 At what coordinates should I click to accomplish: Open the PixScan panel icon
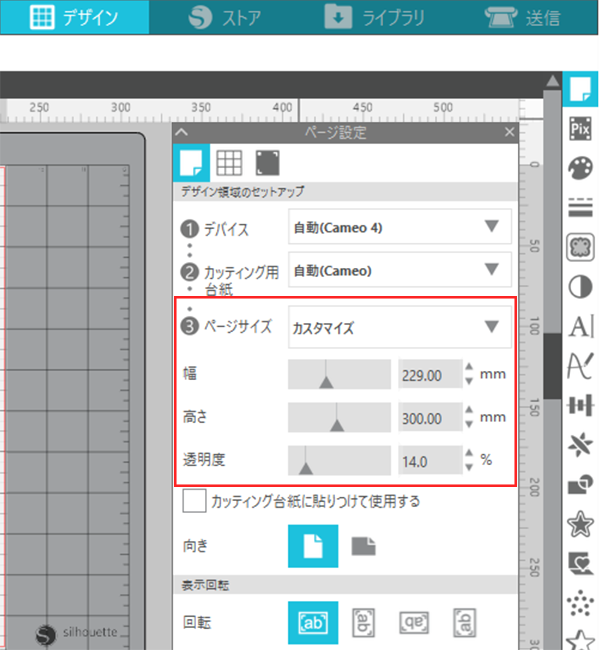click(580, 129)
